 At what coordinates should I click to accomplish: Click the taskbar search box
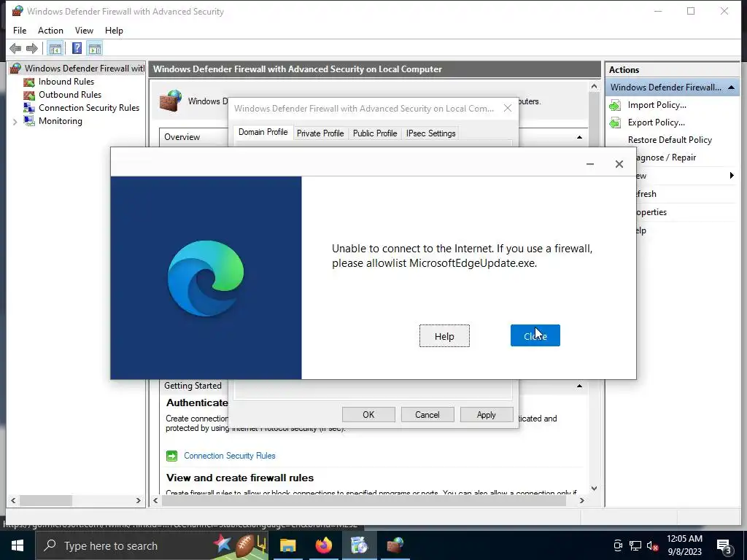tap(152, 545)
